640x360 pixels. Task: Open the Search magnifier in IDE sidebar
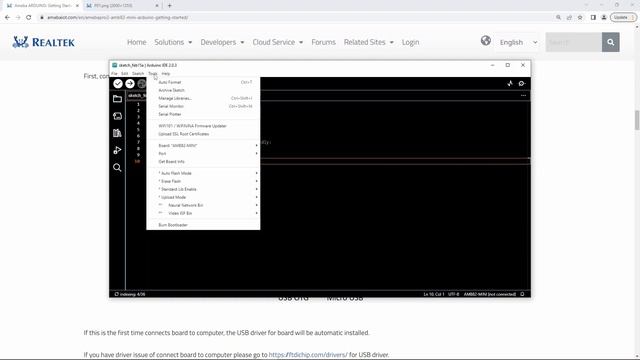click(117, 167)
